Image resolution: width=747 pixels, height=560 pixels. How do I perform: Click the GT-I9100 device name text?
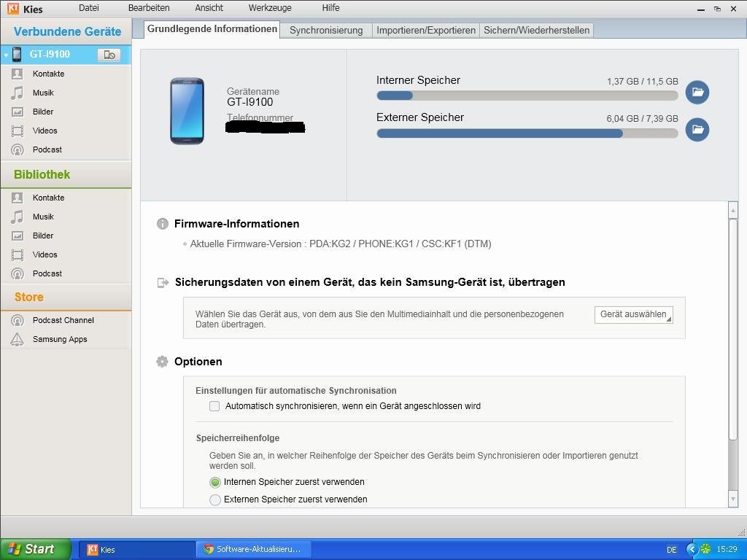tap(250, 102)
